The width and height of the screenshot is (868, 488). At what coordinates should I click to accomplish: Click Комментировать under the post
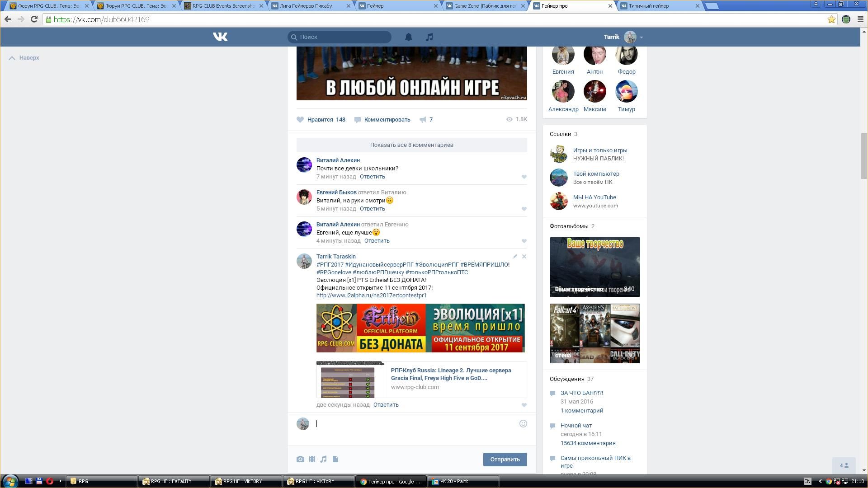tap(382, 120)
